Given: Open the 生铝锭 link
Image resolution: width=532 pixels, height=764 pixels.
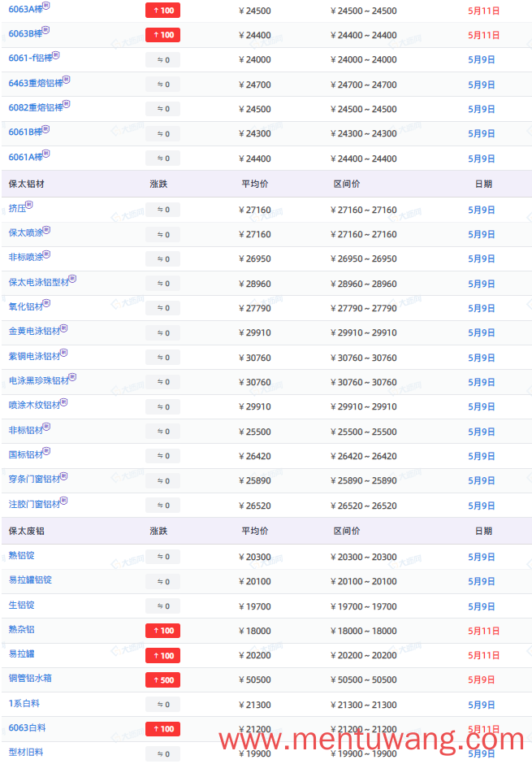Looking at the screenshot, I should (21, 605).
